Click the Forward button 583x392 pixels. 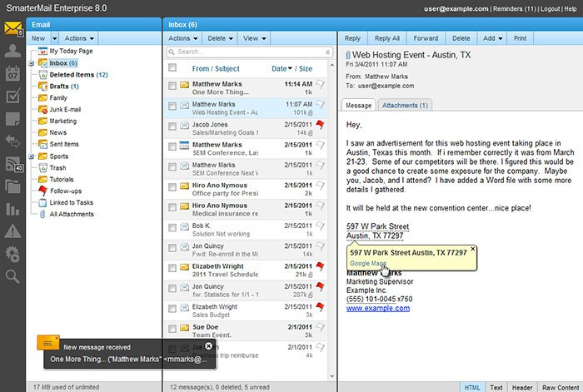click(x=426, y=38)
